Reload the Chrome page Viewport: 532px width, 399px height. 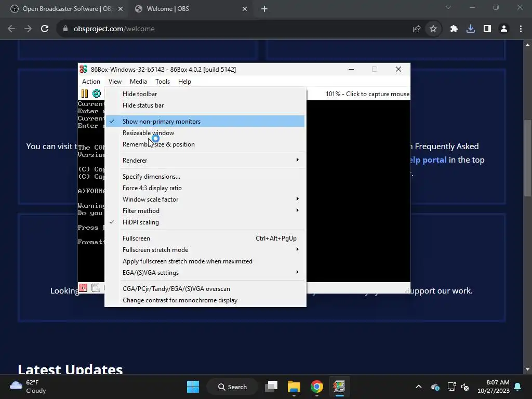coord(45,29)
